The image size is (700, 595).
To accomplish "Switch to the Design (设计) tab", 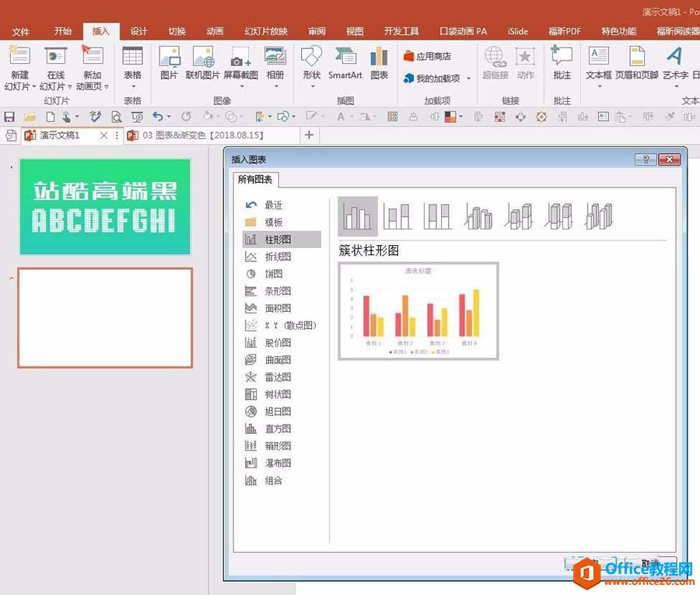I will point(138,31).
